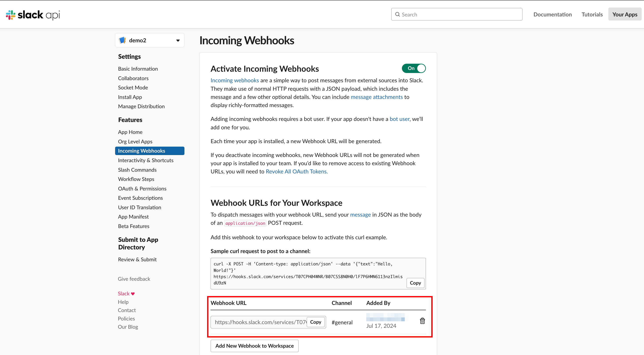Click the application/json code snippet
The height and width of the screenshot is (355, 644).
(245, 223)
